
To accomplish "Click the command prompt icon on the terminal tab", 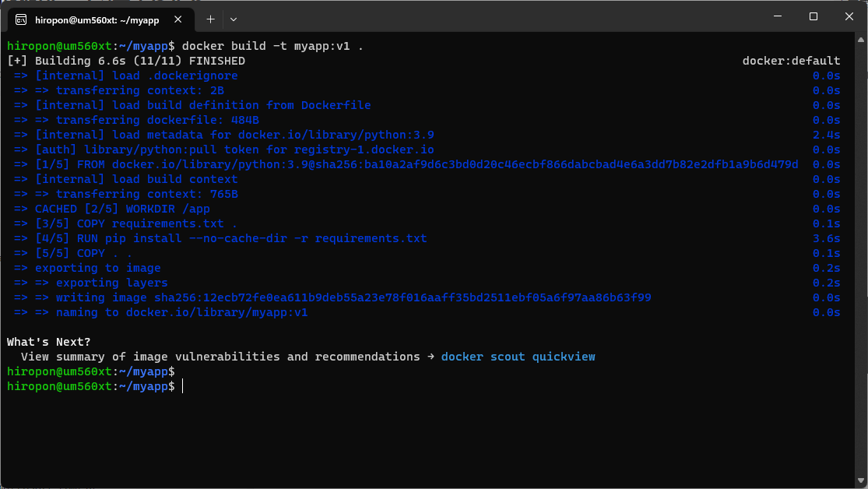I will click(21, 19).
